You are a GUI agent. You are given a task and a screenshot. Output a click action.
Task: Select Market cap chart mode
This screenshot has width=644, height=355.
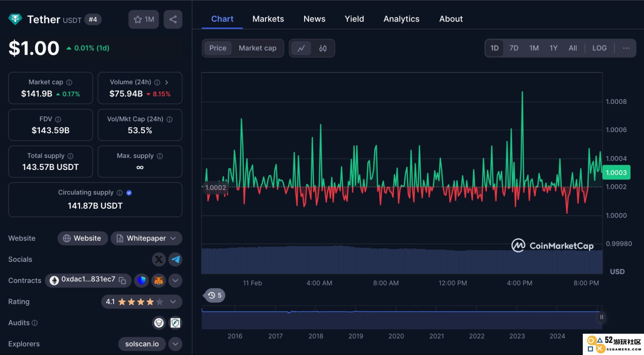257,48
